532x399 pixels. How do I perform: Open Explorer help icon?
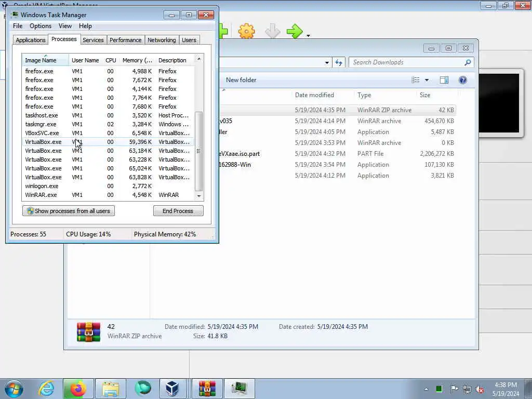pyautogui.click(x=462, y=80)
